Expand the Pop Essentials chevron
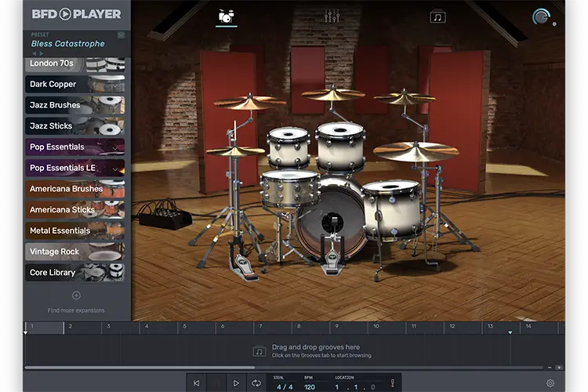588x392 pixels. (x=115, y=148)
